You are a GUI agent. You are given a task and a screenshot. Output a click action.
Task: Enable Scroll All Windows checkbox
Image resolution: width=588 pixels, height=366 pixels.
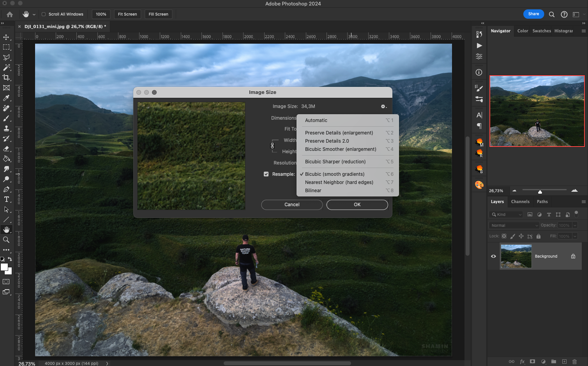(x=44, y=14)
